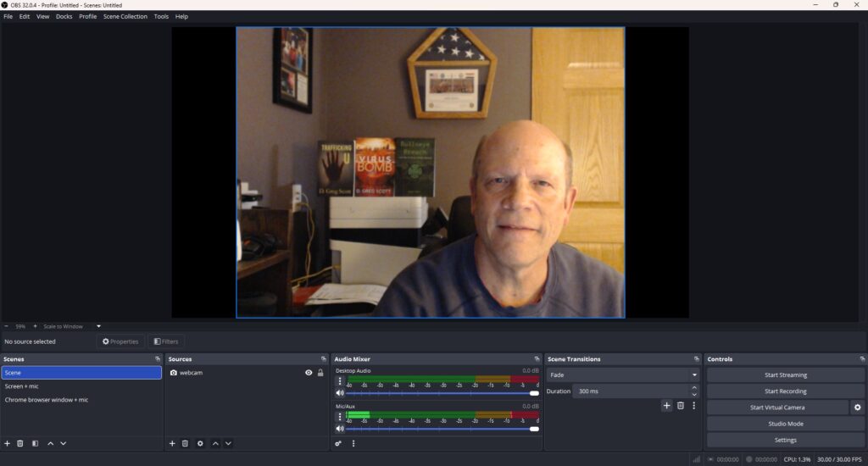
Task: Open the View menu
Action: tap(42, 17)
